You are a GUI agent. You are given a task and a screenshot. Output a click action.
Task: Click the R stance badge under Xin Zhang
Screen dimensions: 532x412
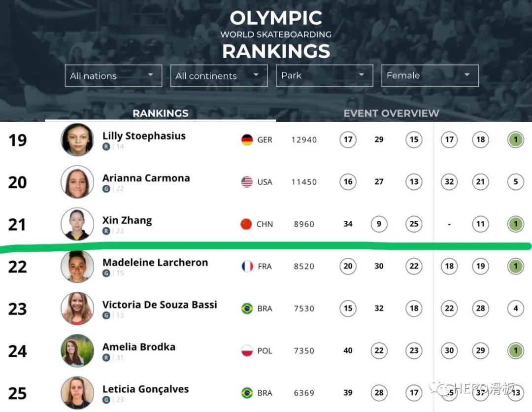[106, 231]
